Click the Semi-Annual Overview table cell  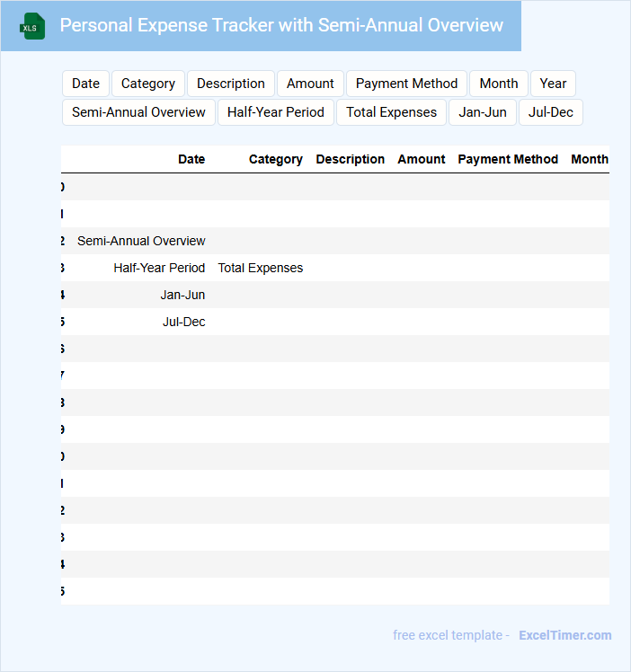(x=141, y=241)
